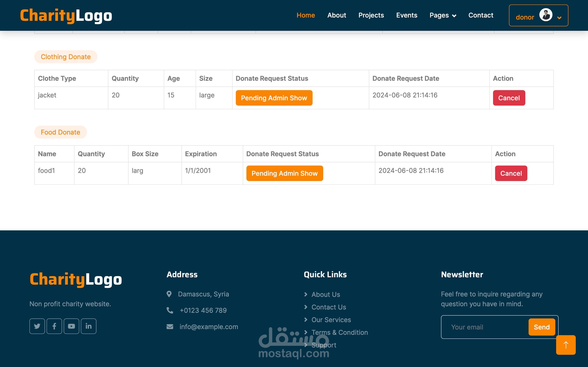588x367 pixels.
Task: Click the map pin icon beside Damascus
Action: [x=169, y=294]
